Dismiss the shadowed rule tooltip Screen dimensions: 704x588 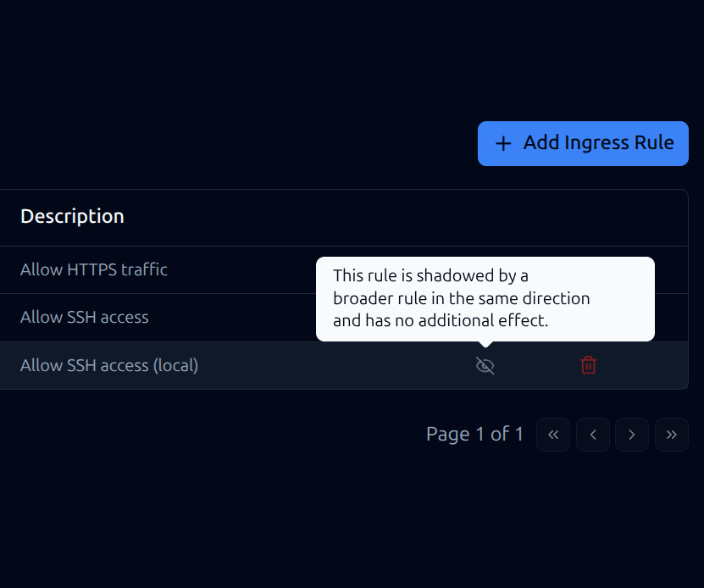coord(485,298)
